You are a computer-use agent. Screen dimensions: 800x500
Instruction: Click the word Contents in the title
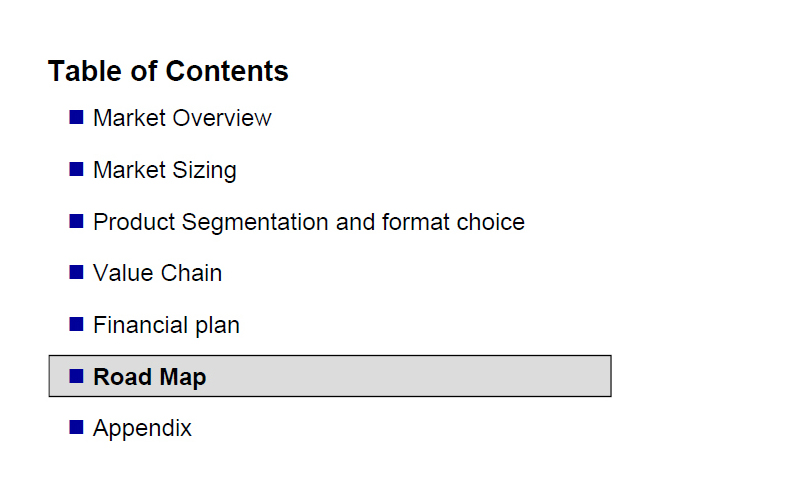coord(227,71)
